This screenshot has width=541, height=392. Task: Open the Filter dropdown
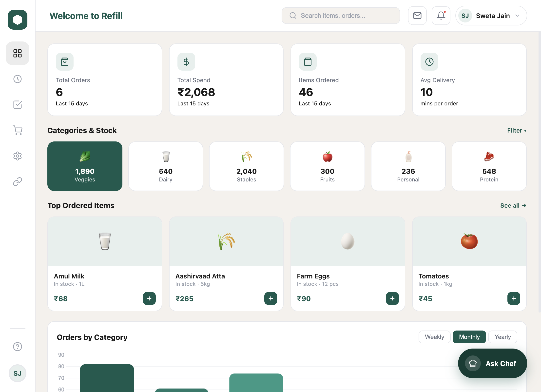click(x=517, y=131)
